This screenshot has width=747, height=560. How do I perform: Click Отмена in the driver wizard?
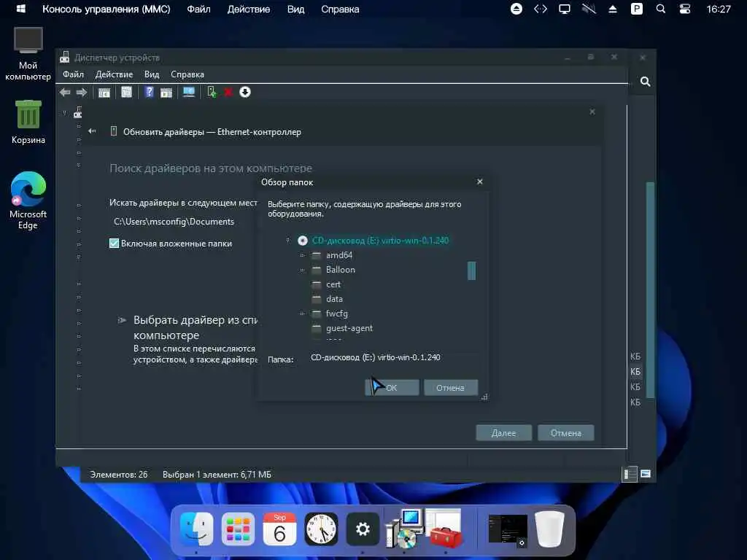[565, 433]
